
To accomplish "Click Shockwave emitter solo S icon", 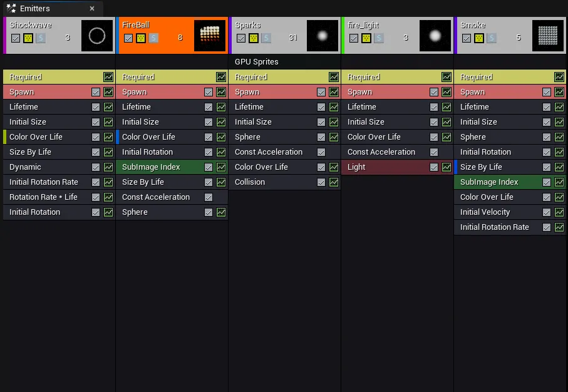I will (x=41, y=38).
